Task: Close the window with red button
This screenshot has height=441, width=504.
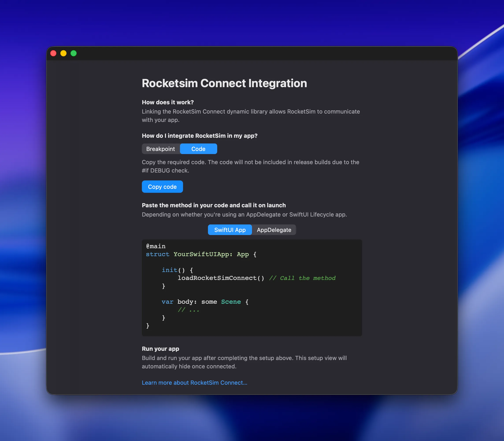Action: coord(54,53)
